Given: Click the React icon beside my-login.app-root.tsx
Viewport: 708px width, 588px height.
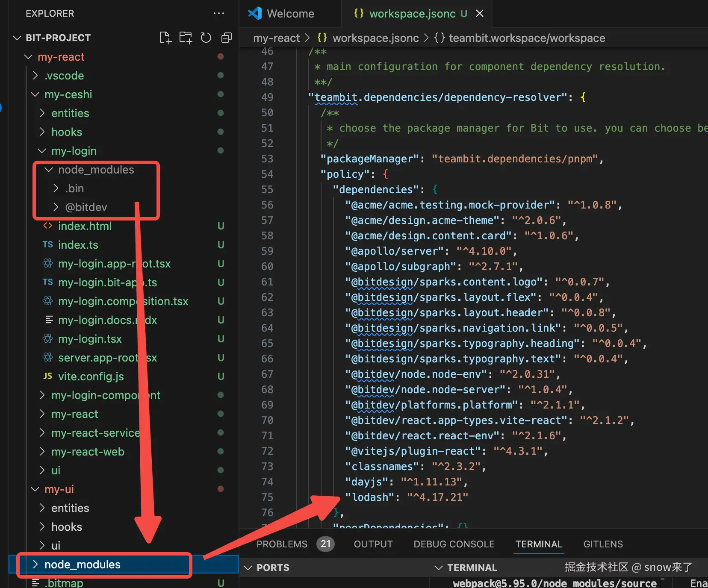Looking at the screenshot, I should [48, 263].
